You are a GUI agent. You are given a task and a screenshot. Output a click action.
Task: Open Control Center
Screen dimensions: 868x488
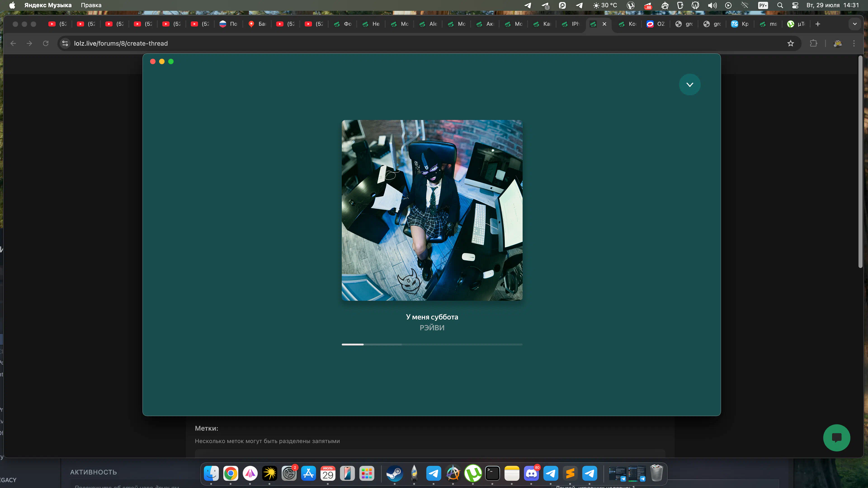pyautogui.click(x=795, y=5)
